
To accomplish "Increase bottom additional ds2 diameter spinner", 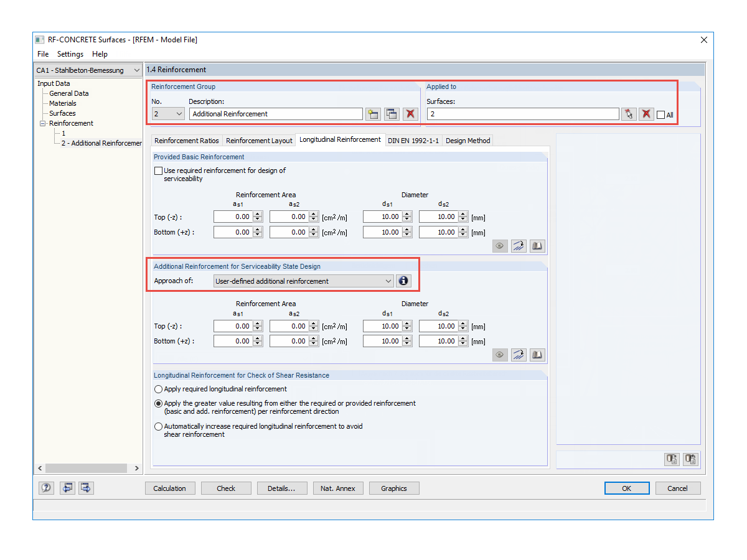I will (x=463, y=338).
